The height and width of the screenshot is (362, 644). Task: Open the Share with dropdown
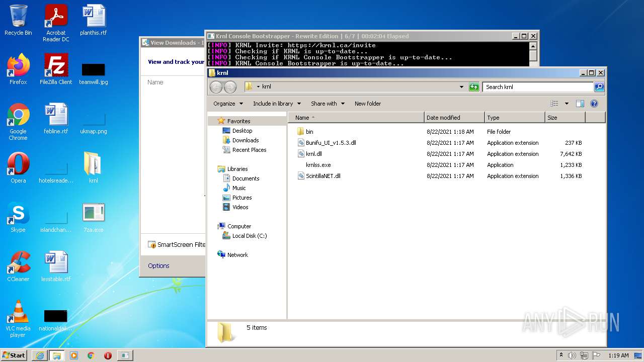click(328, 104)
